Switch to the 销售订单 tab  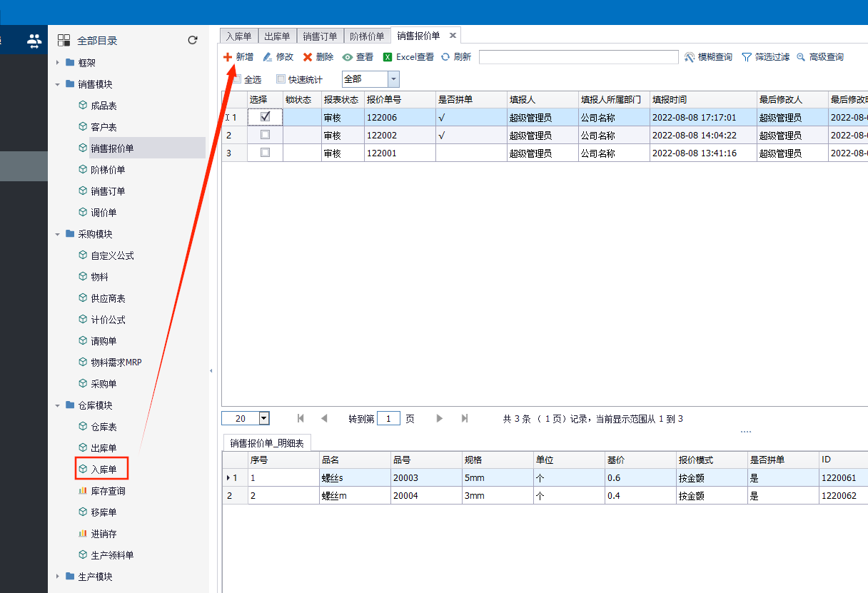pos(320,36)
